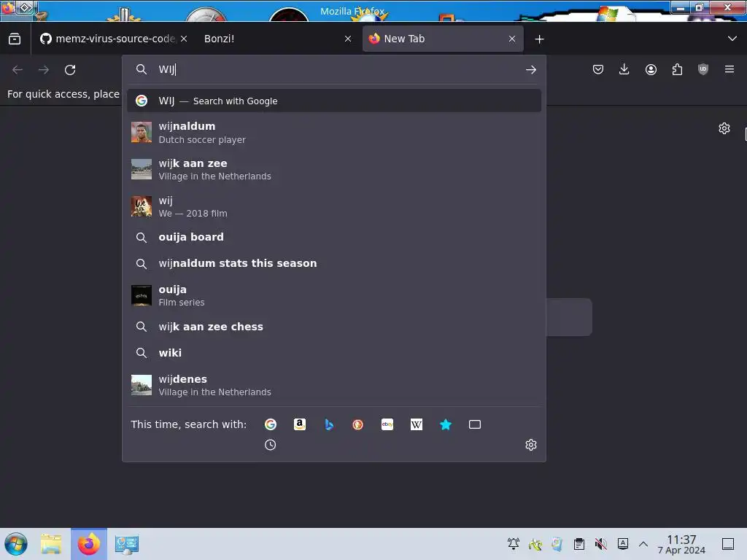Open the system settings taskbar icon
The height and width of the screenshot is (560, 747).
point(127,544)
